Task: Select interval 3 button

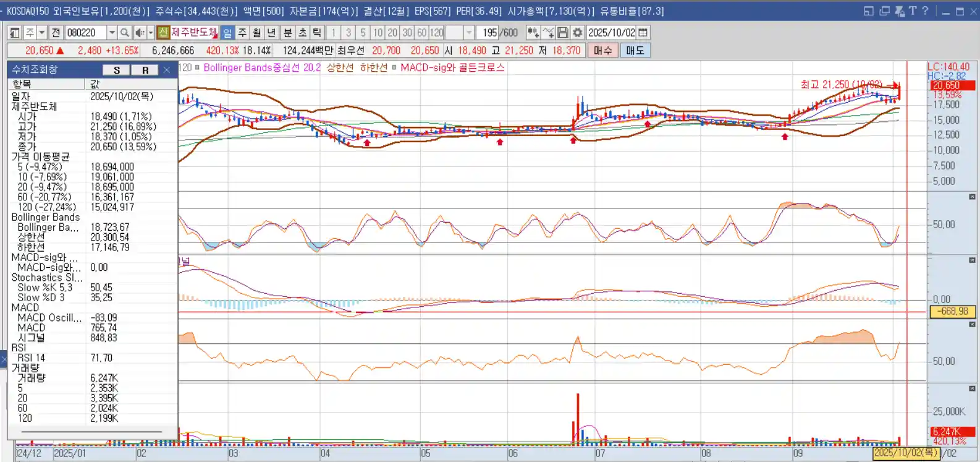Action: [x=348, y=32]
